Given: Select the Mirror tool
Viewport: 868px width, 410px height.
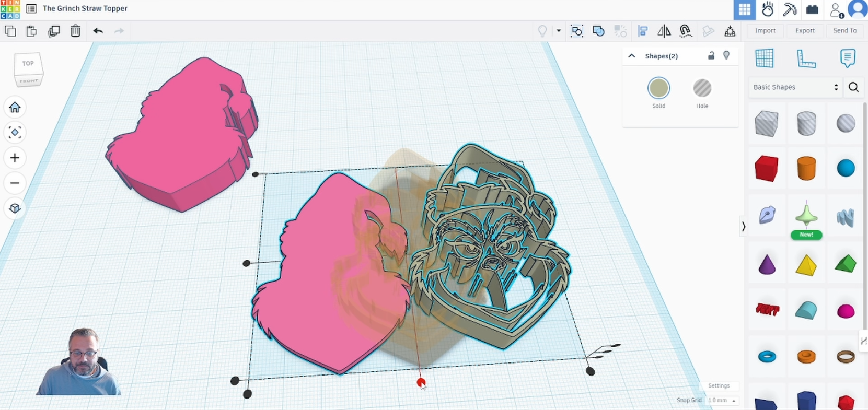Looking at the screenshot, I should (x=664, y=31).
